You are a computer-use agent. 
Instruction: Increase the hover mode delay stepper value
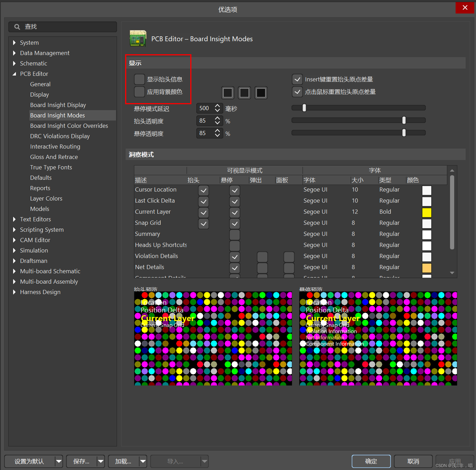[217, 106]
